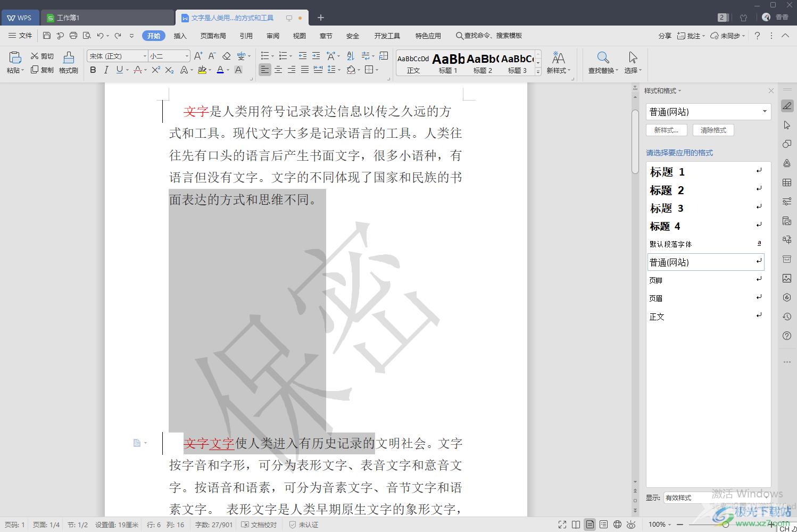Justify the paragraph text

(305, 70)
